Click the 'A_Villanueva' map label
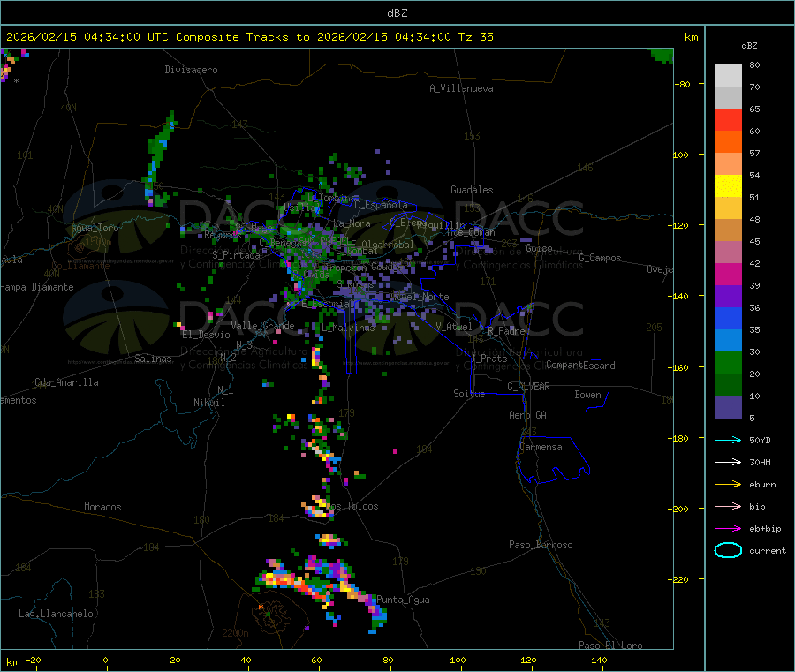Screen dimensions: 795x672 [461, 88]
